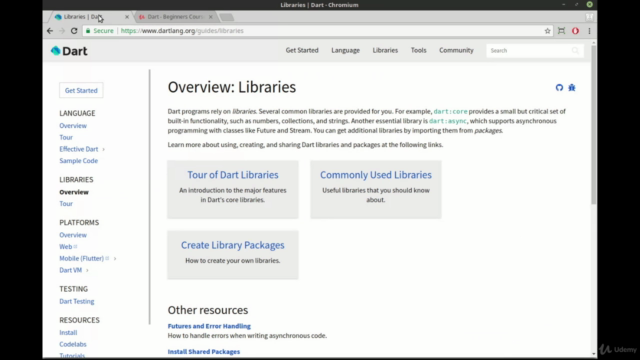
Task: Open Codelabs link under Resources
Action: pos(73,344)
